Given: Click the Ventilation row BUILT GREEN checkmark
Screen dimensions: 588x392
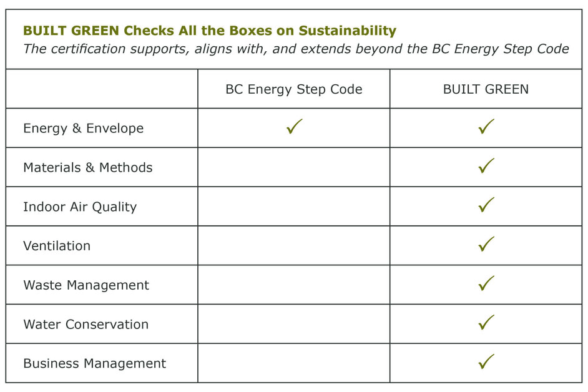Looking at the screenshot, I should pos(486,245).
